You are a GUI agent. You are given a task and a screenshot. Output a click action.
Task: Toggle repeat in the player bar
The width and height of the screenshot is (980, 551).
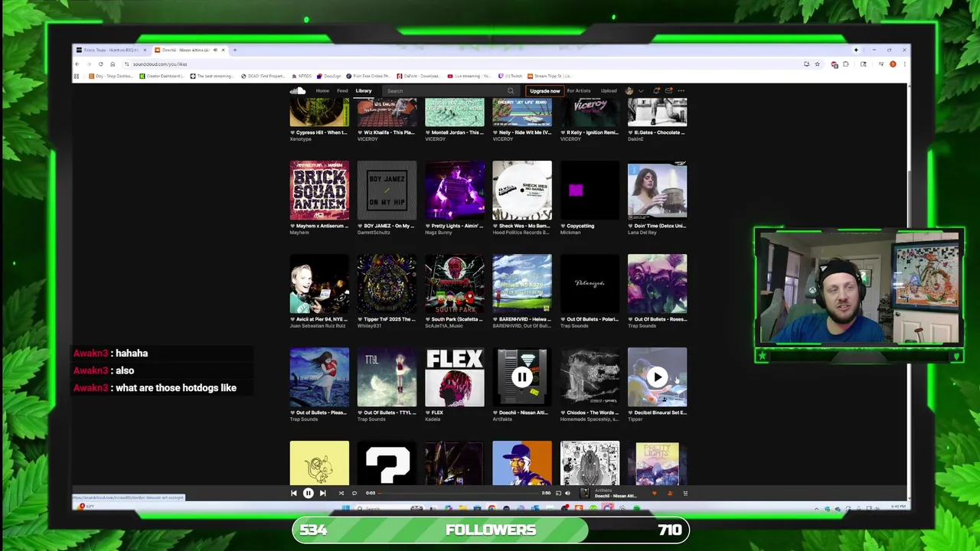(354, 493)
